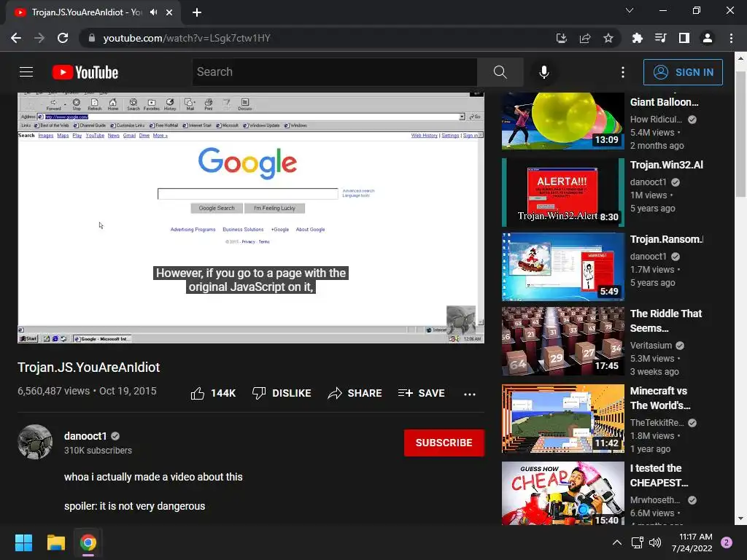Open Veritasium channel name
747x560 pixels.
click(651, 345)
